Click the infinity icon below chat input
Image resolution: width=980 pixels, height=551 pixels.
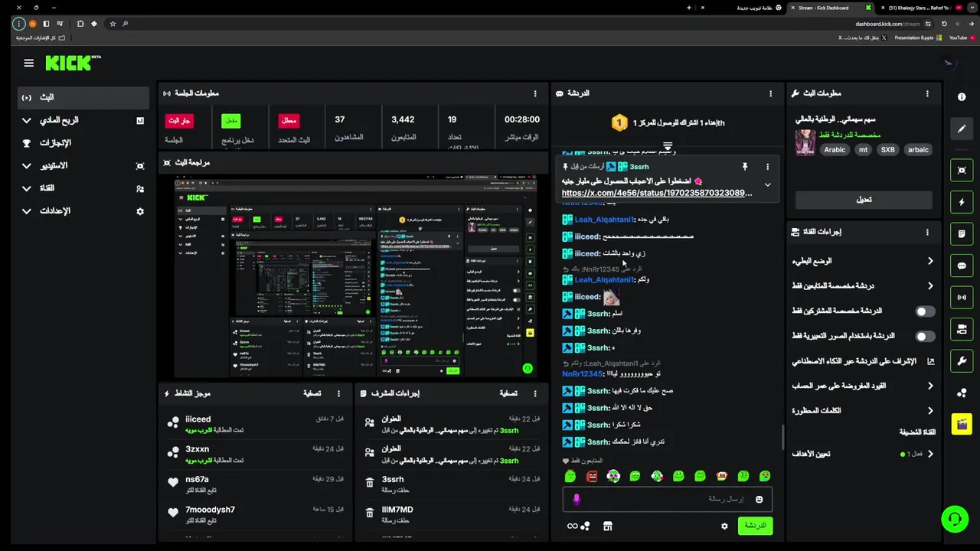pyautogui.click(x=572, y=526)
